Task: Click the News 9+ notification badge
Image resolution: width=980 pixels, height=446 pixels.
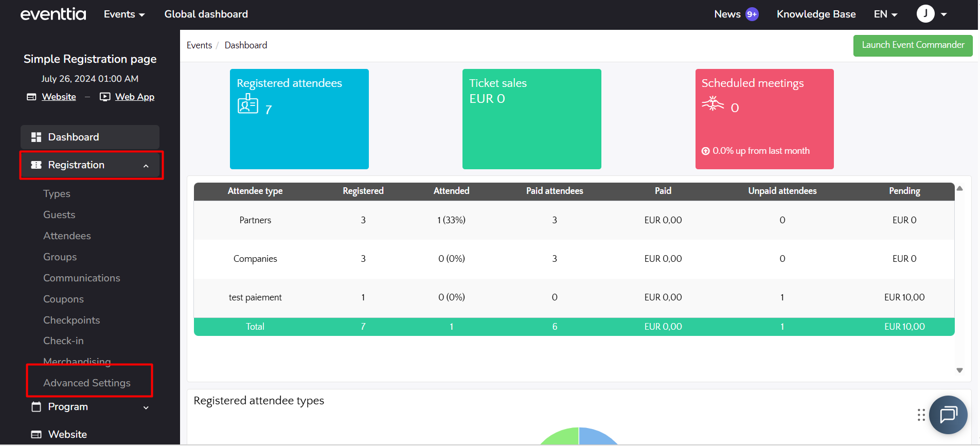Action: [x=752, y=14]
